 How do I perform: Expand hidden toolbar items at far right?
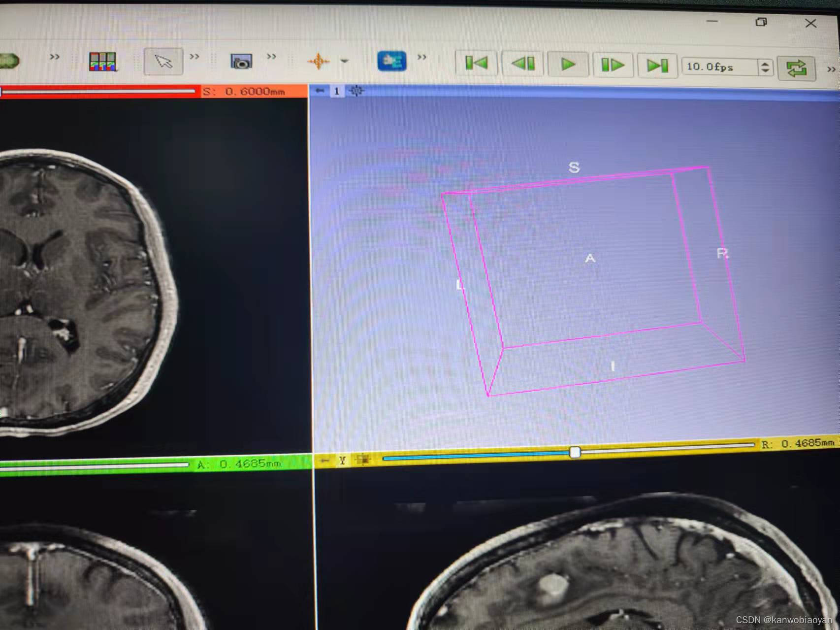pos(831,69)
